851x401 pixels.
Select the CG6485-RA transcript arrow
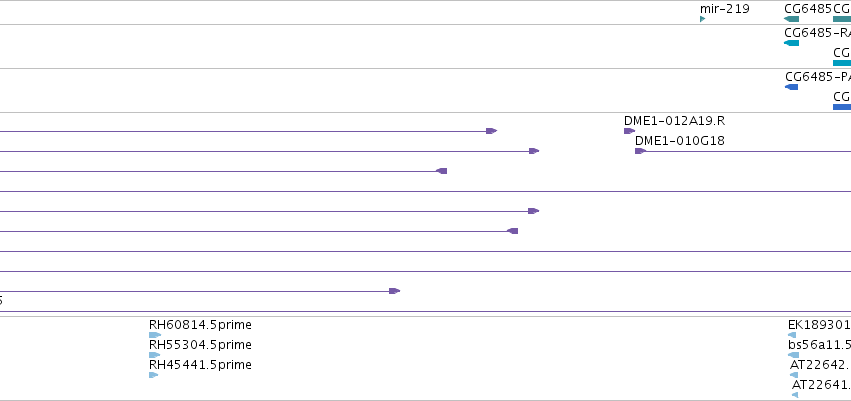pyautogui.click(x=791, y=43)
